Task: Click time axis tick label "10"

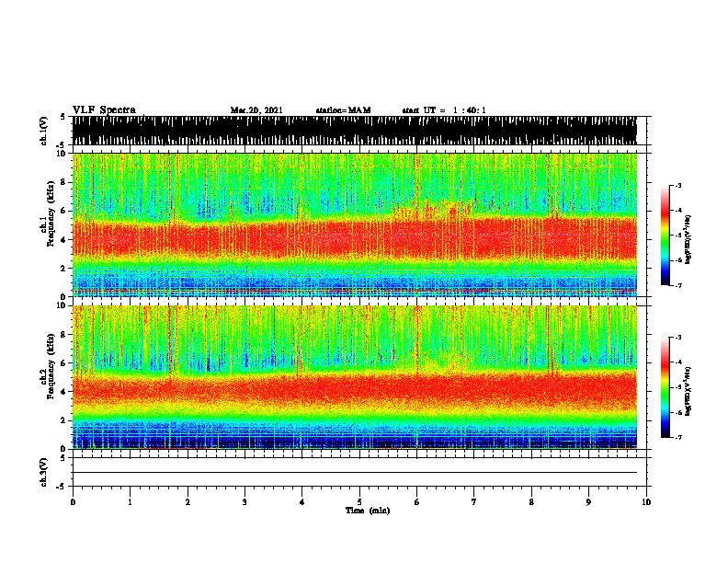Action: pos(646,502)
